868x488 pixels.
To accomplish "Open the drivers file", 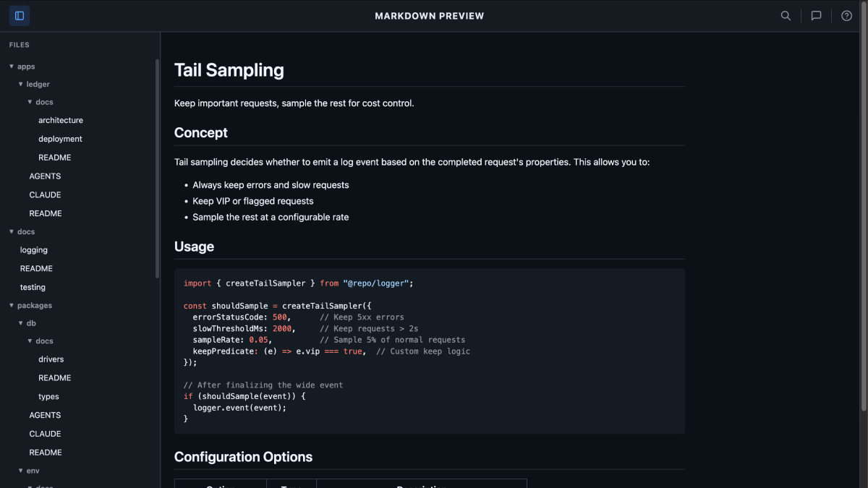I will click(x=51, y=359).
